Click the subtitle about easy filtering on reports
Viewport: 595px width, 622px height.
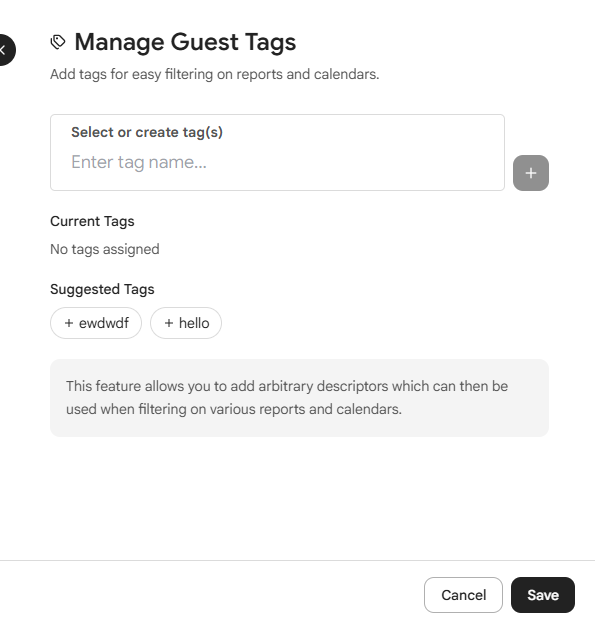pos(215,74)
